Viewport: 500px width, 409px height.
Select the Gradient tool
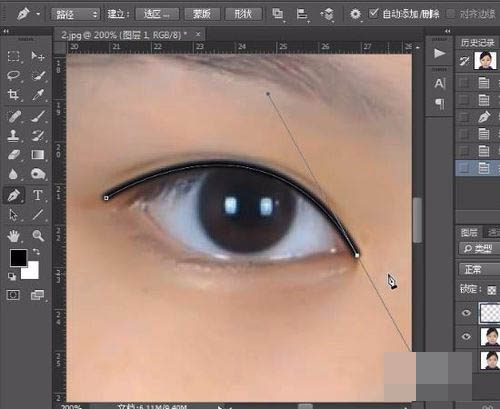38,155
